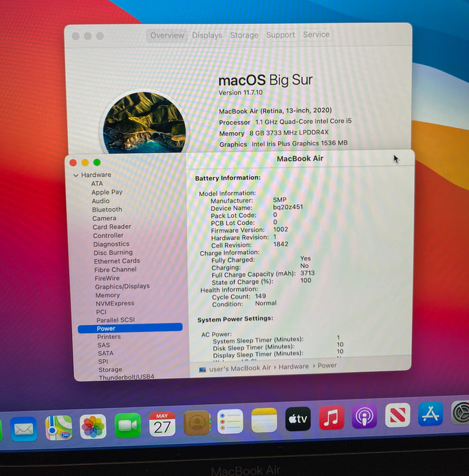Click the Cycle Count value 149
469x476 pixels.
(260, 296)
